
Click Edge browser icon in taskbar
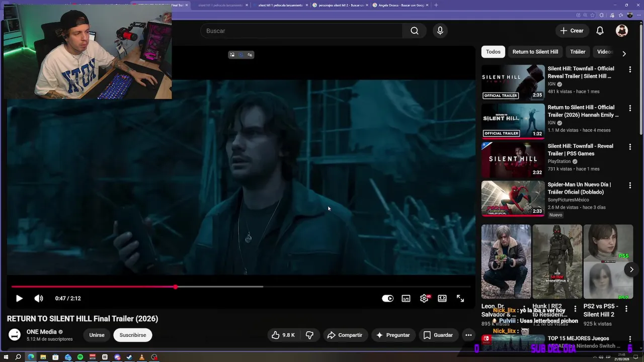pyautogui.click(x=31, y=357)
